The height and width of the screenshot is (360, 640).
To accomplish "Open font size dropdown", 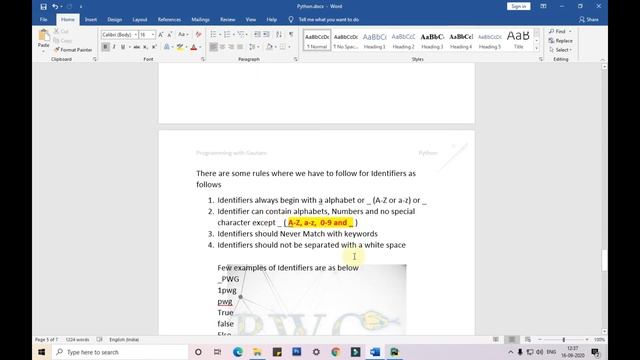I will (x=153, y=35).
